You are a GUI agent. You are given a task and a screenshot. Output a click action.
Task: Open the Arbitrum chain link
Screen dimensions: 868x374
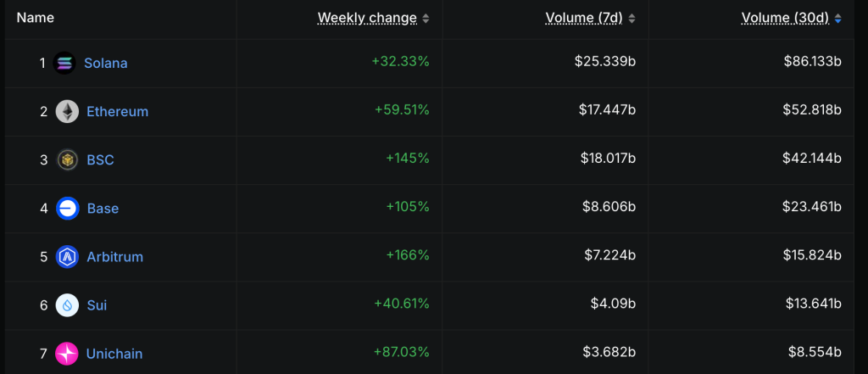point(115,257)
